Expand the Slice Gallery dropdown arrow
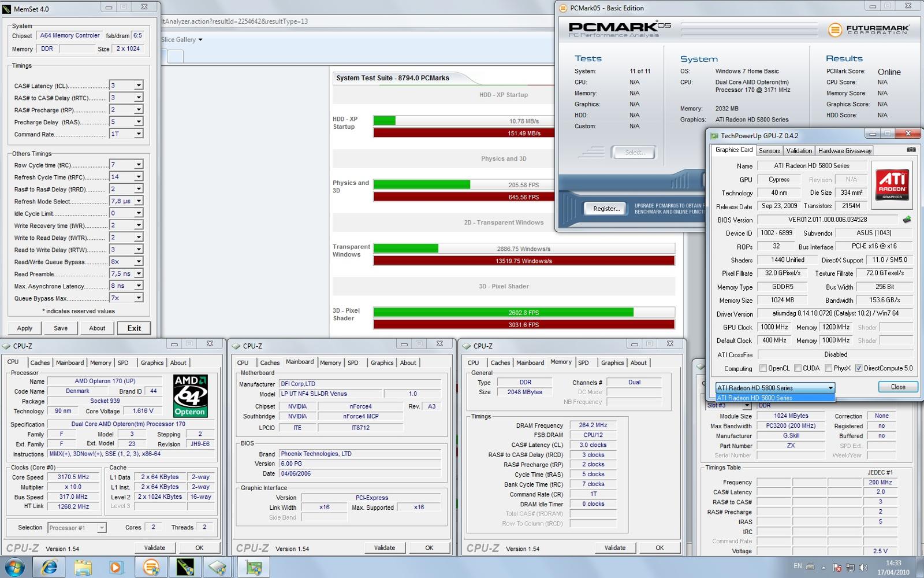The height and width of the screenshot is (578, 924). click(200, 40)
